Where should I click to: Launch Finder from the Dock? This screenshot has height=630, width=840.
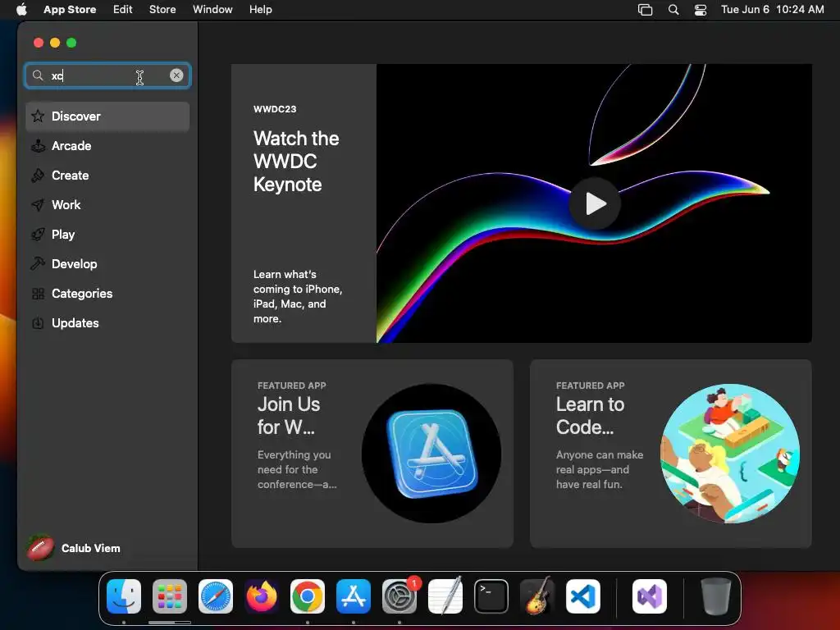point(124,596)
